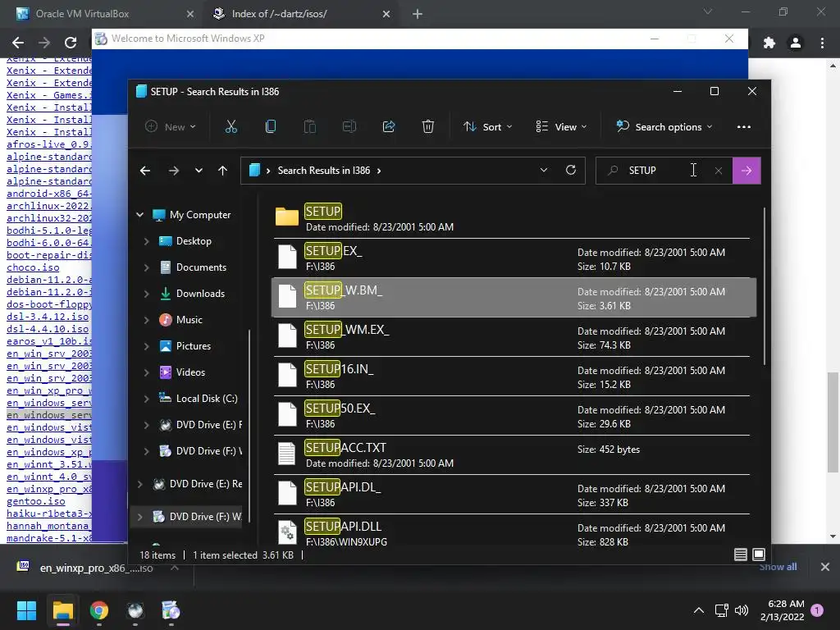
Task: Show hidden system tray icons
Action: click(699, 610)
